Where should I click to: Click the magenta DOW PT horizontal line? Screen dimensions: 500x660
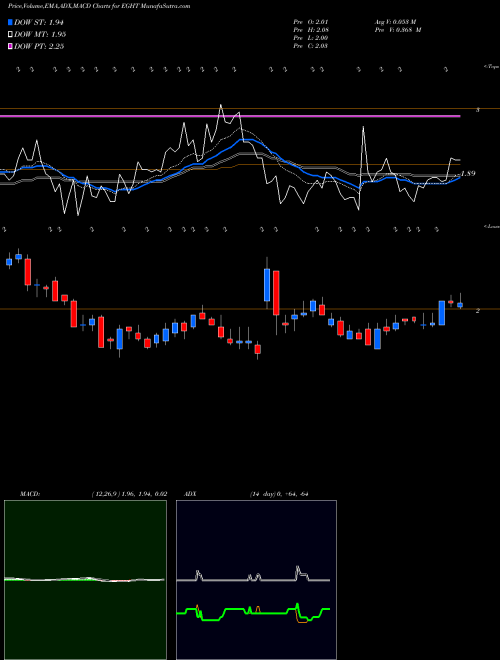[230, 116]
